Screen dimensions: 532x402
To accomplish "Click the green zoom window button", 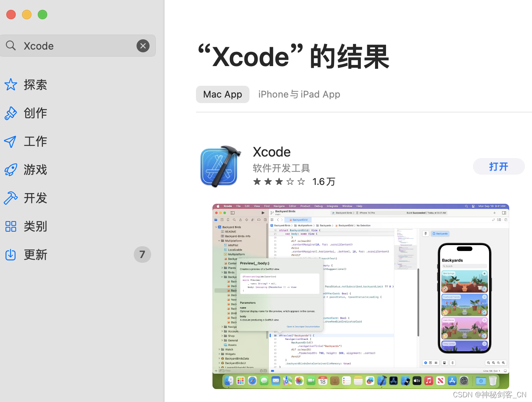I will click(x=42, y=15).
